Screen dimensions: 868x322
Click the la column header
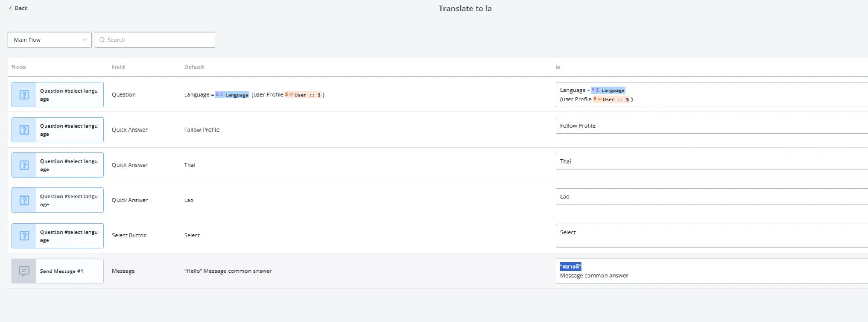558,67
